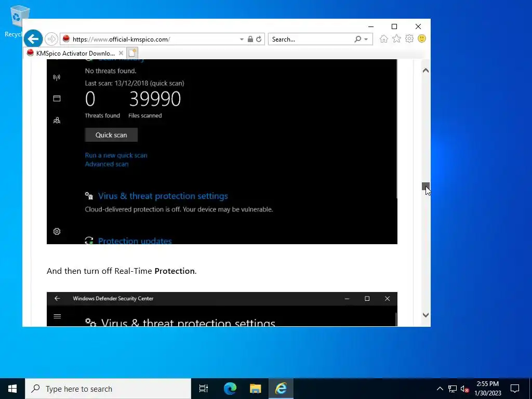Click Internet Explorer taskbar icon
This screenshot has width=532, height=399.
pyautogui.click(x=281, y=389)
